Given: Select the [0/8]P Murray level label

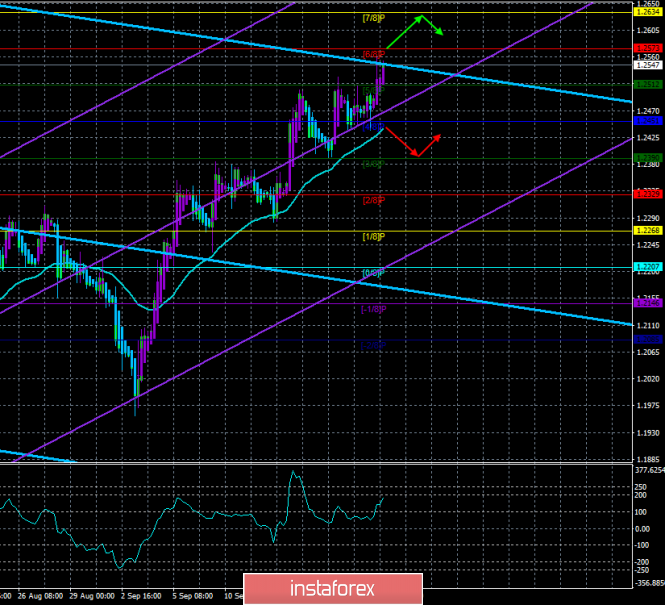Looking at the screenshot, I should pos(374,273).
